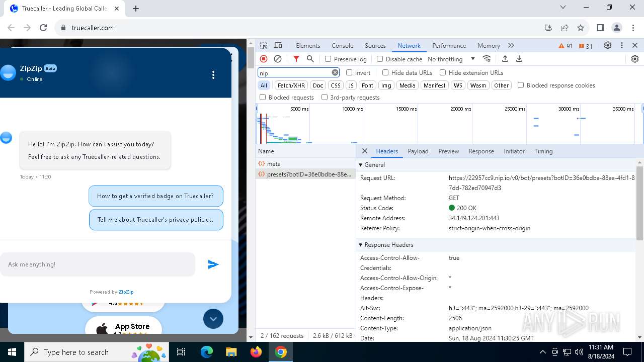Image resolution: width=644 pixels, height=362 pixels.
Task: Close the request details pane
Action: (365, 151)
